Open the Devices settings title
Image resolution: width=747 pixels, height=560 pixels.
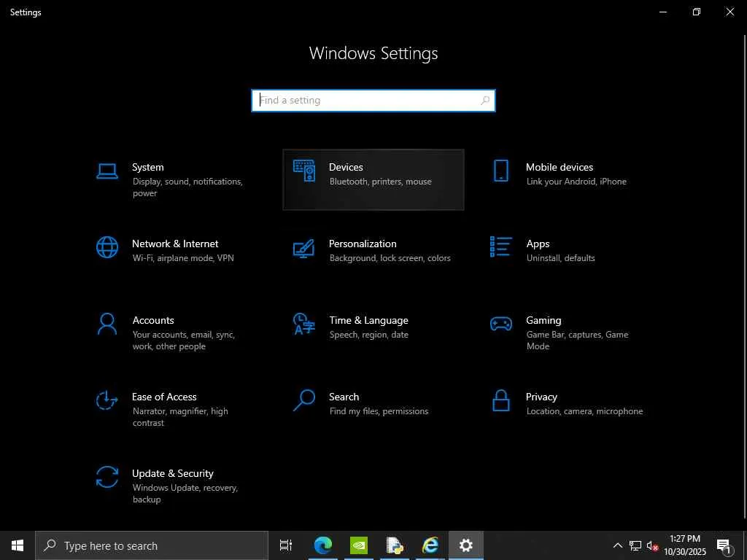click(x=346, y=167)
